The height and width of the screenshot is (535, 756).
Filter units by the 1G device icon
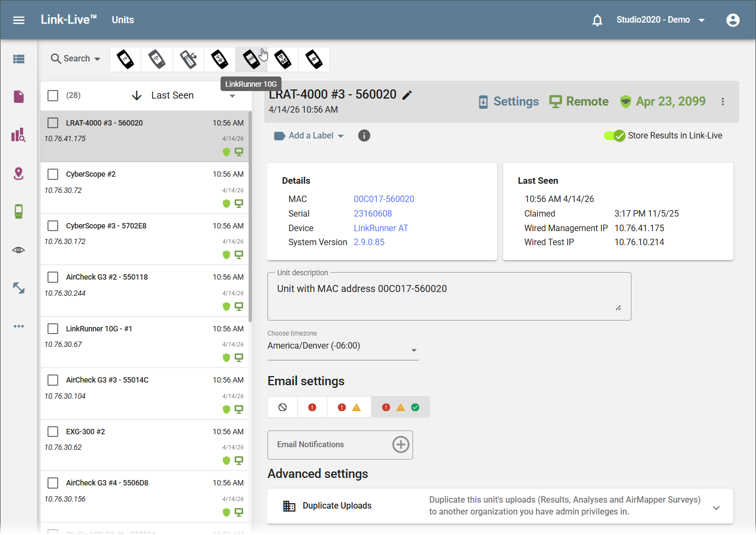126,59
